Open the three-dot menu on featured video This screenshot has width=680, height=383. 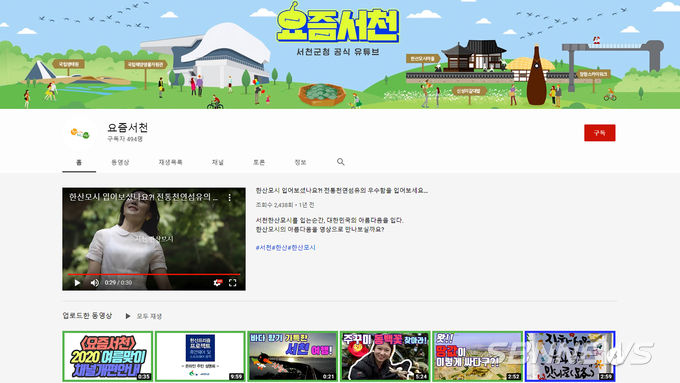[229, 197]
